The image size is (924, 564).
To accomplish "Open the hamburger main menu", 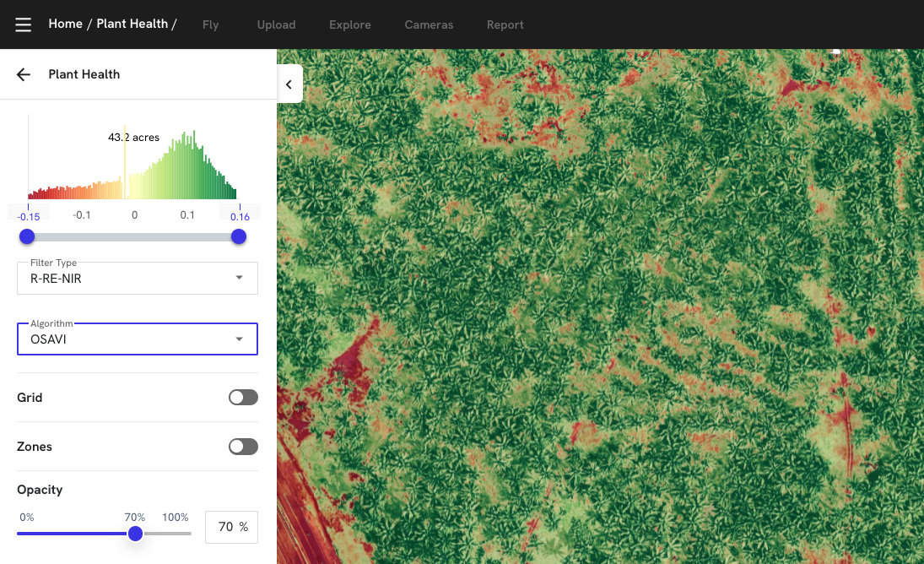I will (x=23, y=24).
